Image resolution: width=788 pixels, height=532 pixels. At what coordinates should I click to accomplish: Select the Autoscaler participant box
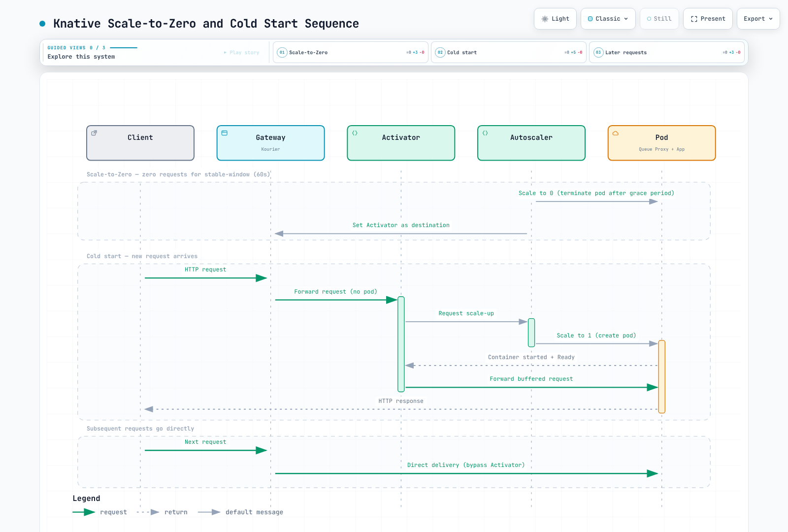tap(531, 143)
